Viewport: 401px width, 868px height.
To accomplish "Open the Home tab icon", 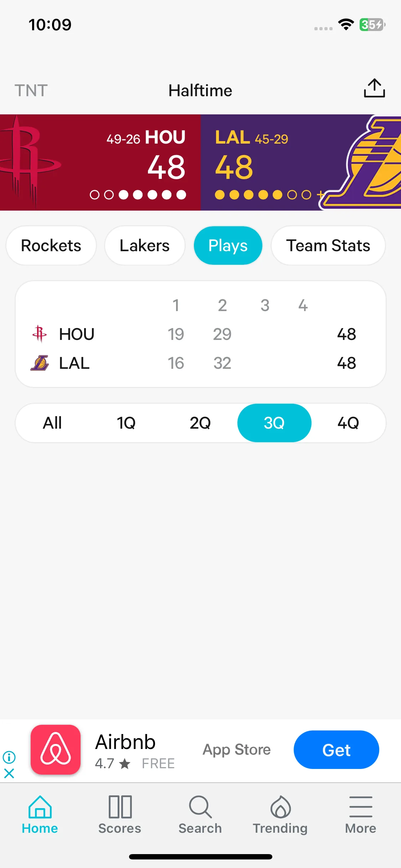I will (x=40, y=807).
